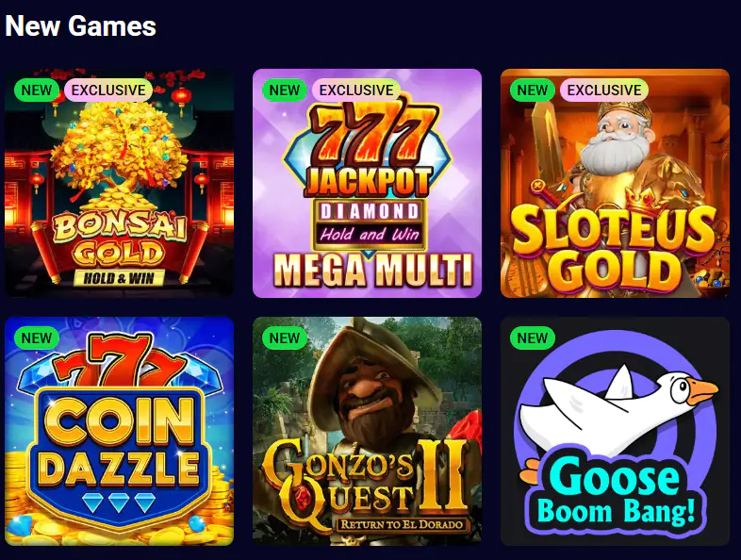Click EXCLUSIVE badge on Sloteus Gold tile
Screen dimensions: 741x560
pyautogui.click(x=604, y=90)
